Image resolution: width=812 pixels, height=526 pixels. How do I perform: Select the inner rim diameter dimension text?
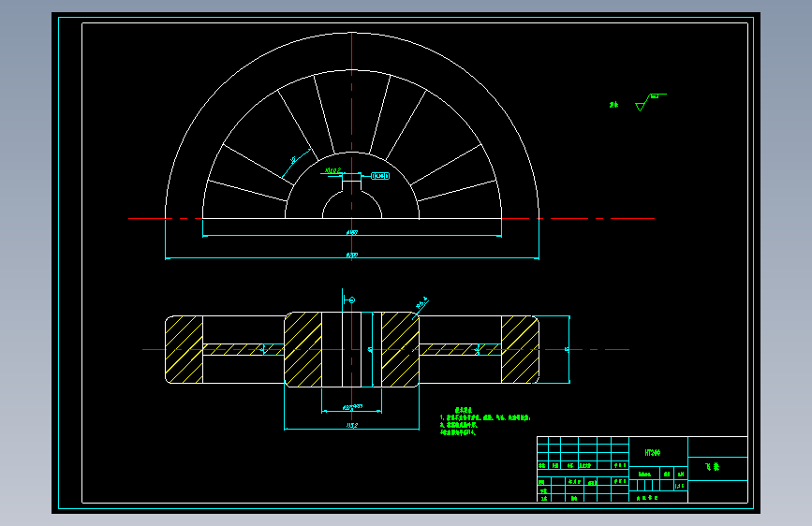(352, 233)
